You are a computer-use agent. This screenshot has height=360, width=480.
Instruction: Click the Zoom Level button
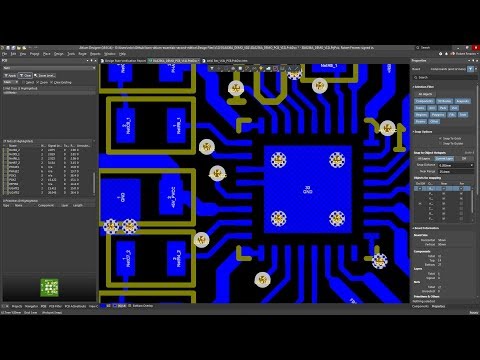[x=45, y=76]
